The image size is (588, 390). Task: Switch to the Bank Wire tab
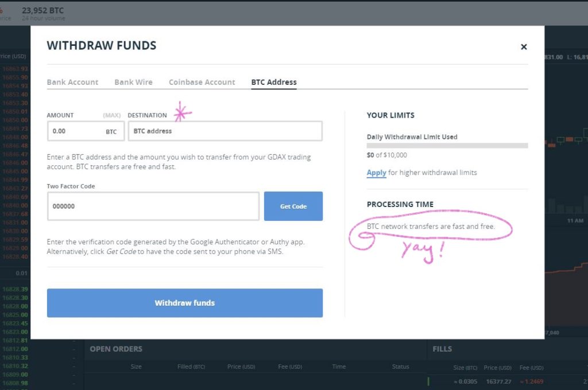tap(133, 82)
